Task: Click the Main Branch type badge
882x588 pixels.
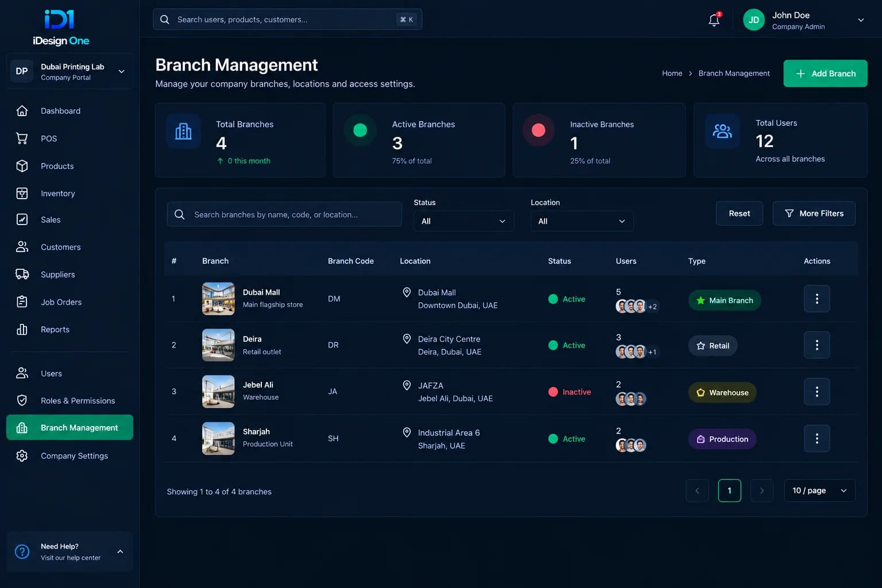Action: 724,300
